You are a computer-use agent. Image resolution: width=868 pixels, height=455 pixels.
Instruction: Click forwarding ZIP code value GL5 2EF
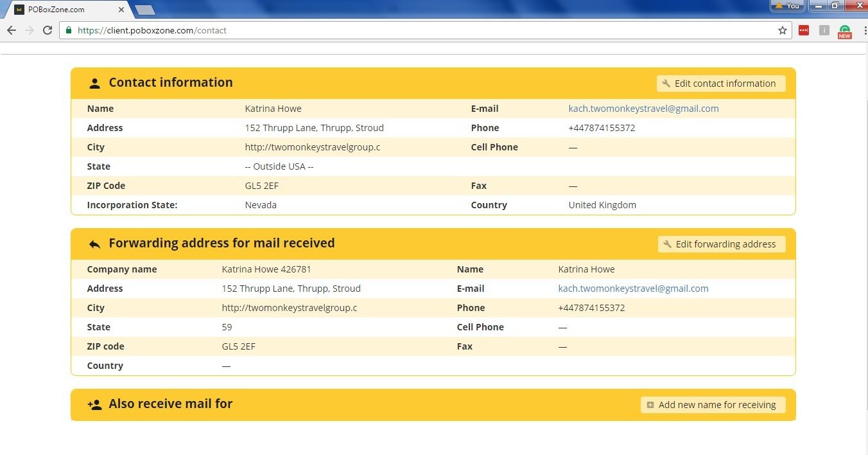[x=238, y=346]
